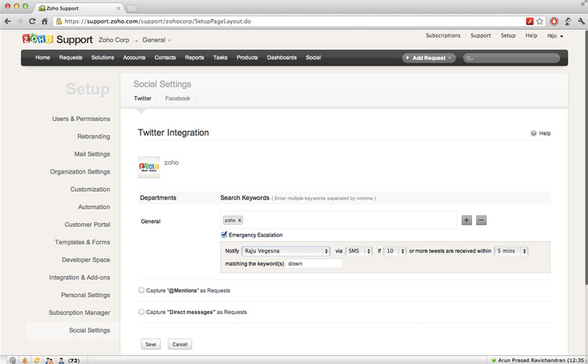Open the red stop-hand ad blocker extension
Image resolution: width=588 pixels, height=364 pixels.
pyautogui.click(x=554, y=21)
